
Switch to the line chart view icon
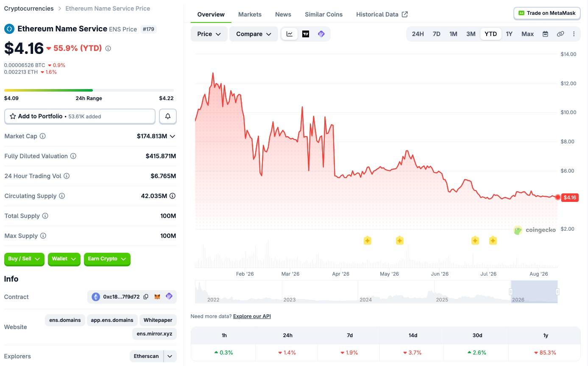[x=290, y=34]
